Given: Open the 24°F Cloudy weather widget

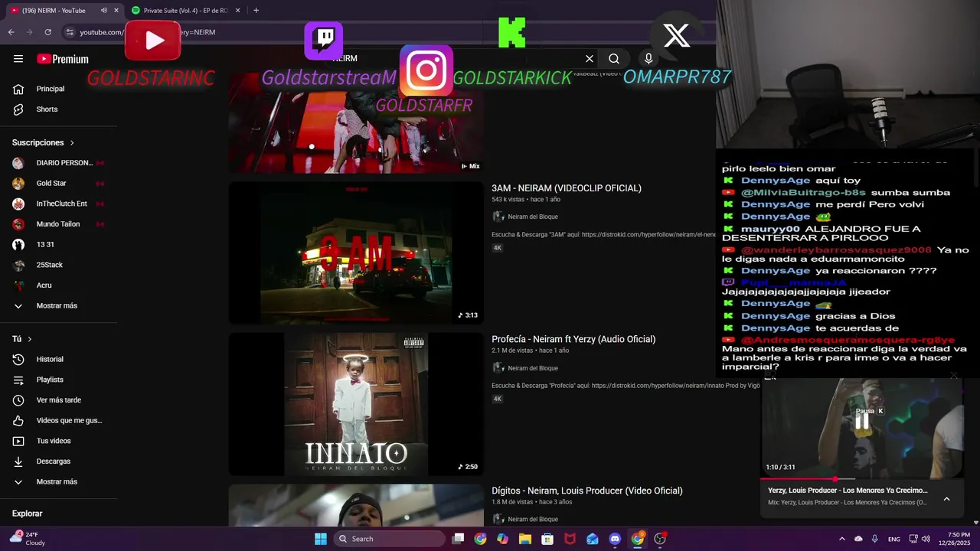Looking at the screenshot, I should click(28, 539).
